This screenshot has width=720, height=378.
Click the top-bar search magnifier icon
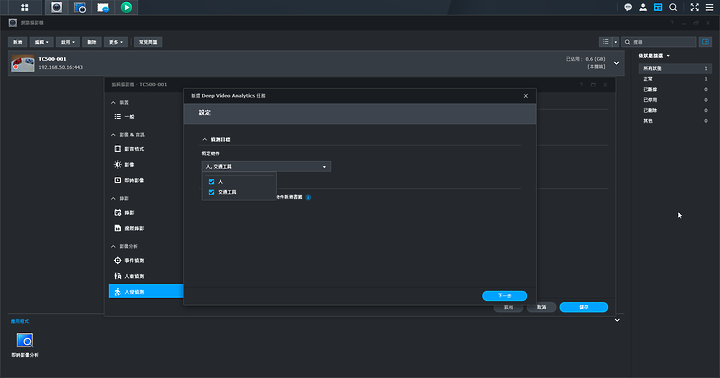pos(673,7)
